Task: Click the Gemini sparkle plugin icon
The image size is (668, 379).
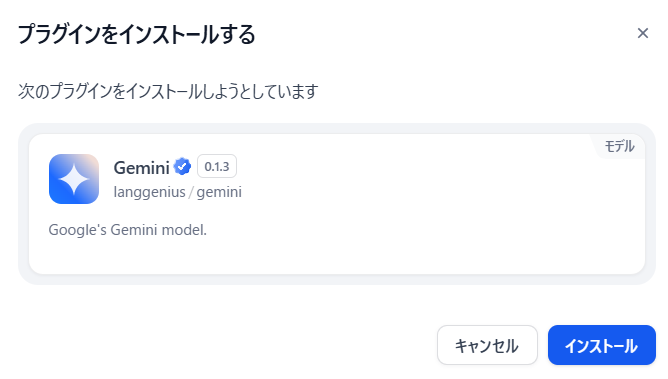Action: [x=74, y=179]
